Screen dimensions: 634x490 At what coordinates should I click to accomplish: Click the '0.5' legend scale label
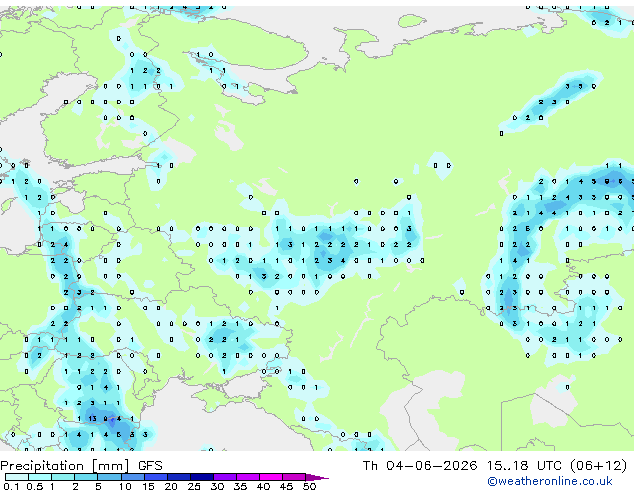(x=35, y=486)
